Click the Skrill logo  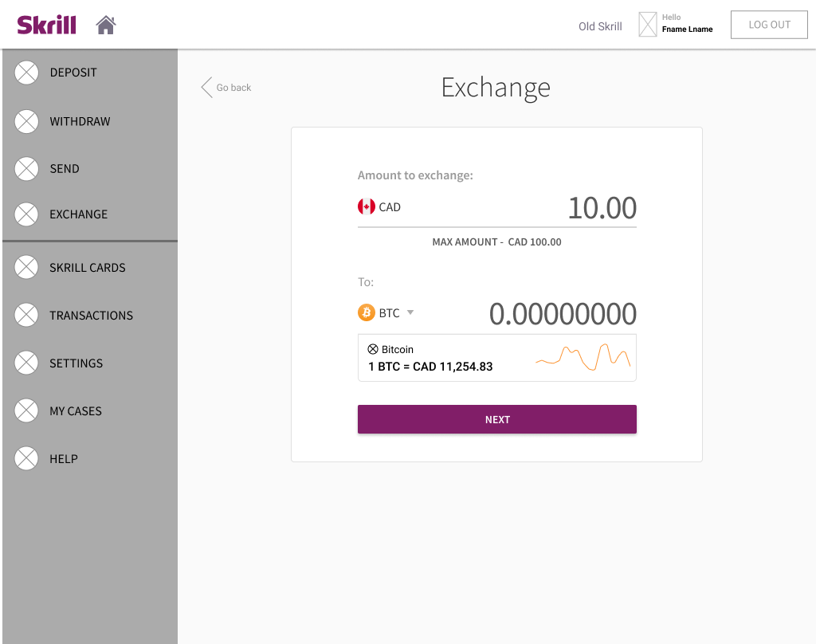click(x=46, y=25)
